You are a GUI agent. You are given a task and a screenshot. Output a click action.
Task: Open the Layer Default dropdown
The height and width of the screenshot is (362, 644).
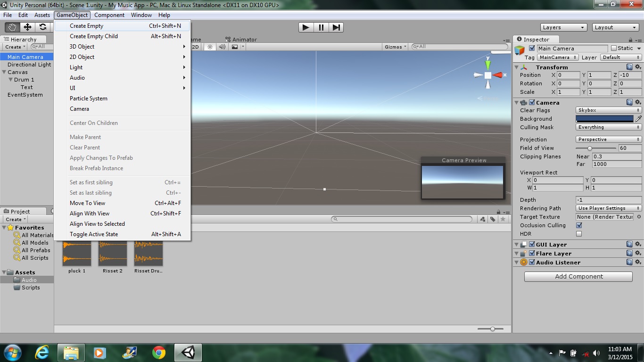(621, 58)
